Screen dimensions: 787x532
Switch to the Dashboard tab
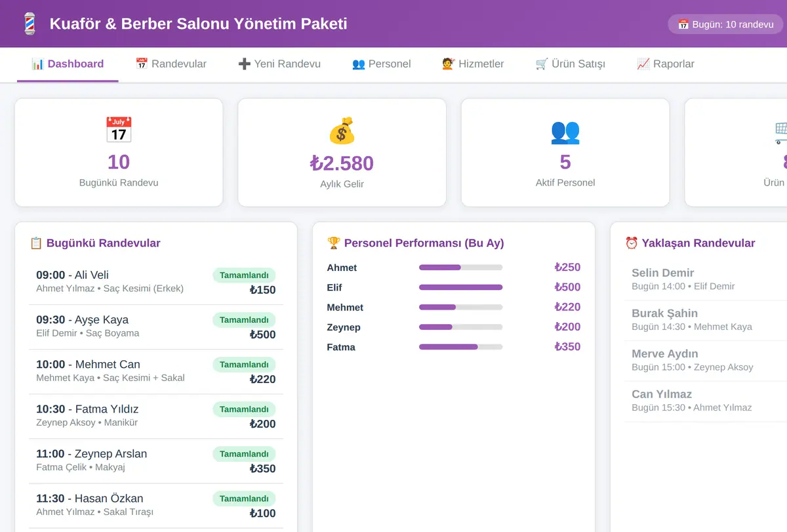68,64
